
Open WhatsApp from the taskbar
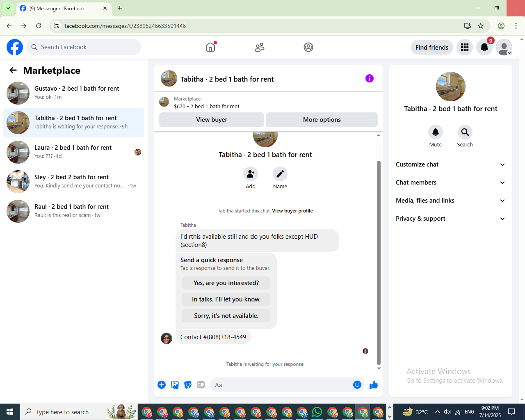317,412
